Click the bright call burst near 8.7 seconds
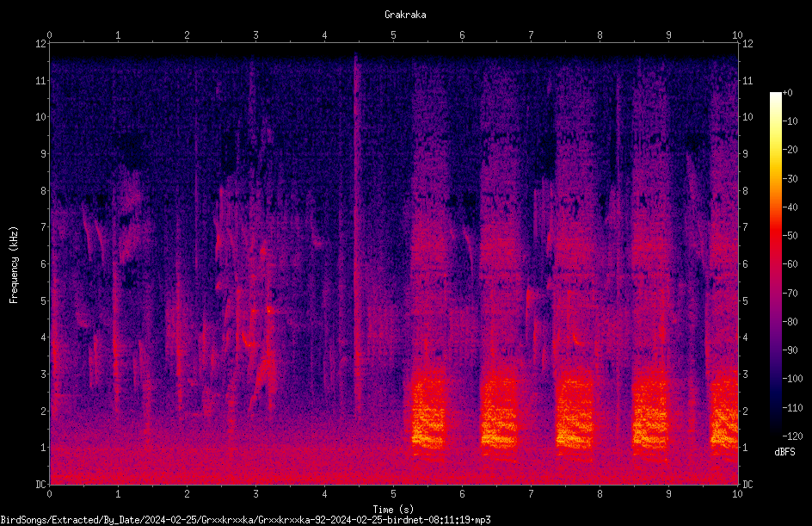Image resolution: width=812 pixels, height=526 pixels. 650,415
